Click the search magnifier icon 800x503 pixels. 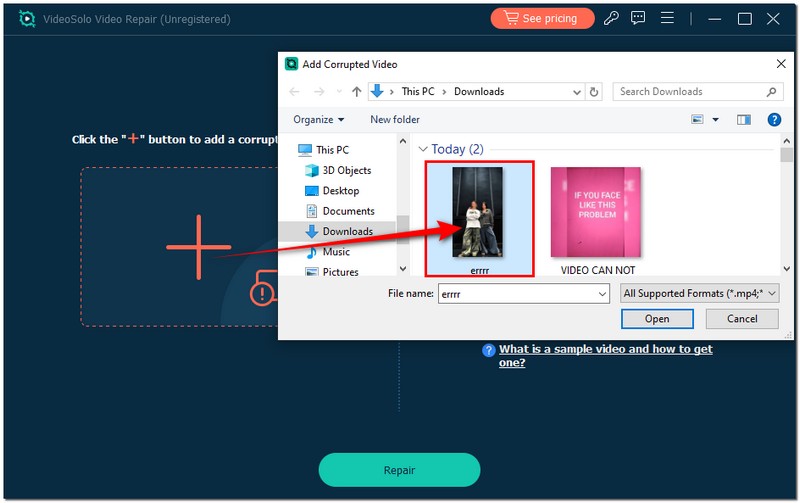tap(771, 92)
